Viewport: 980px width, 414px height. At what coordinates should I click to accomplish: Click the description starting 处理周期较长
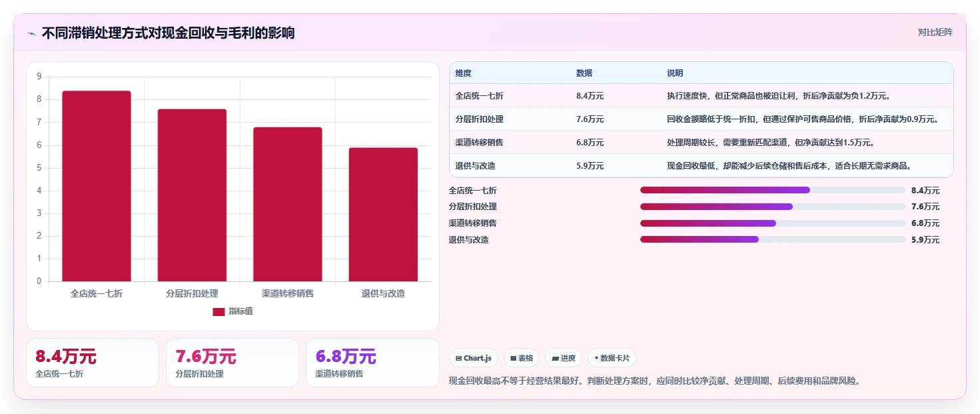tap(770, 143)
